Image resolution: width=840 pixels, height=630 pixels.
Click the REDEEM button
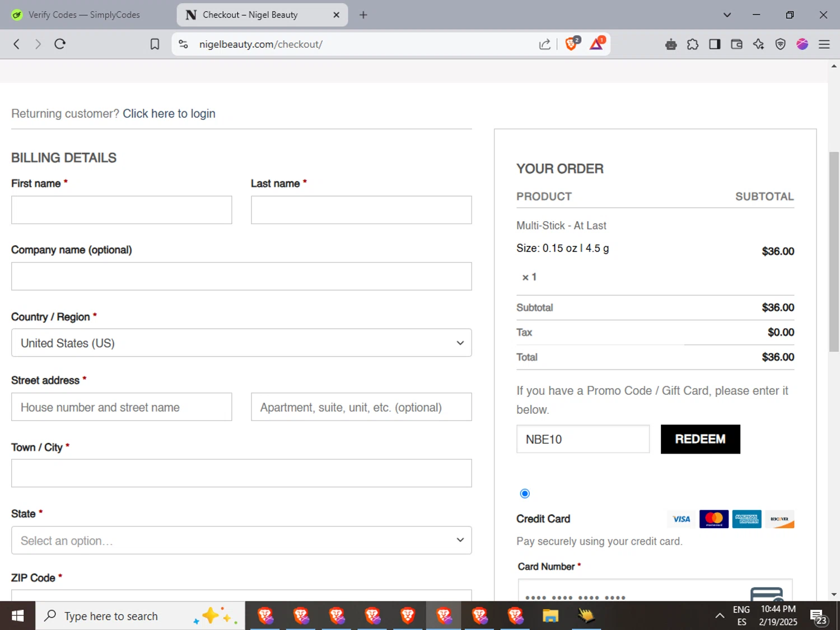700,439
